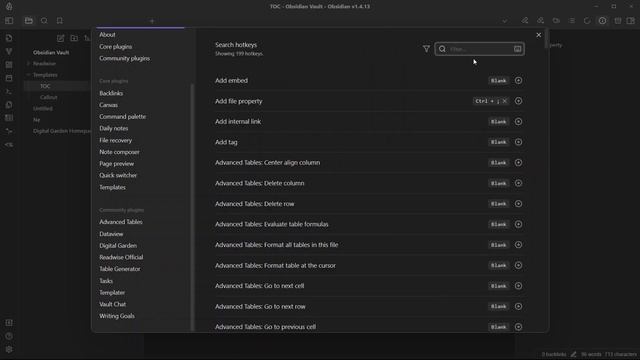Add a hotkey for Add embed
The image size is (640, 360).
(x=518, y=80)
